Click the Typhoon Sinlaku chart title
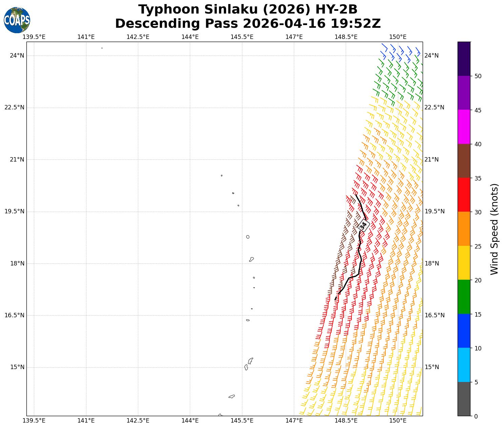Screen dimensions: 504x428 (x=248, y=9)
